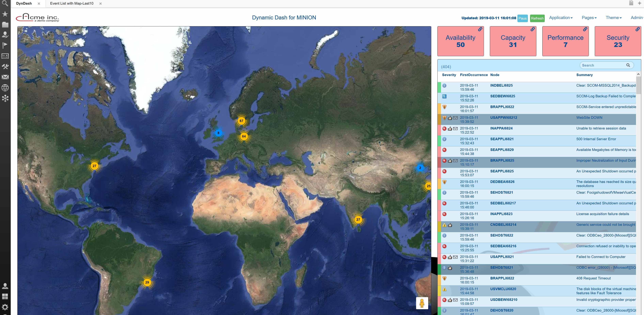Open node link INDBELI6825
The height and width of the screenshot is (315, 644).
tap(501, 85)
